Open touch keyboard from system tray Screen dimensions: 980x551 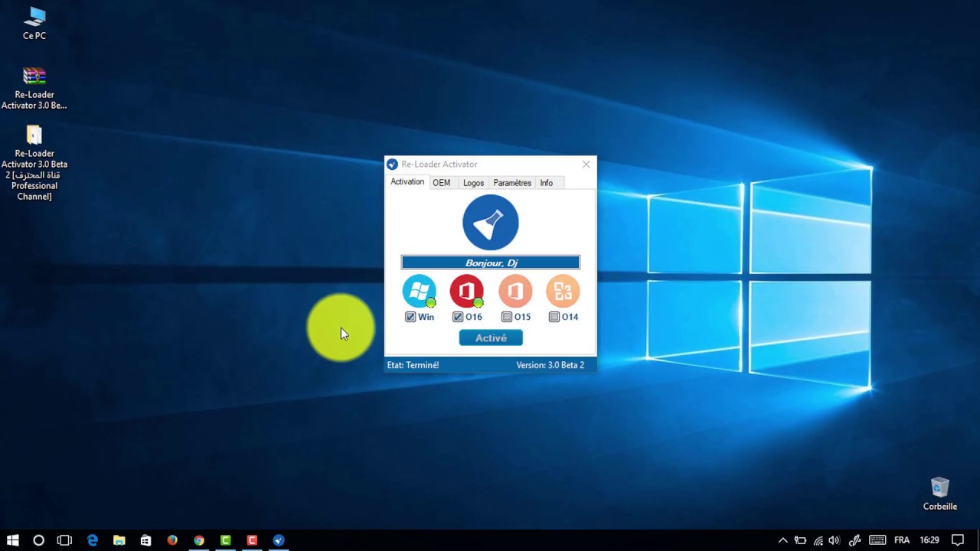[x=877, y=540]
